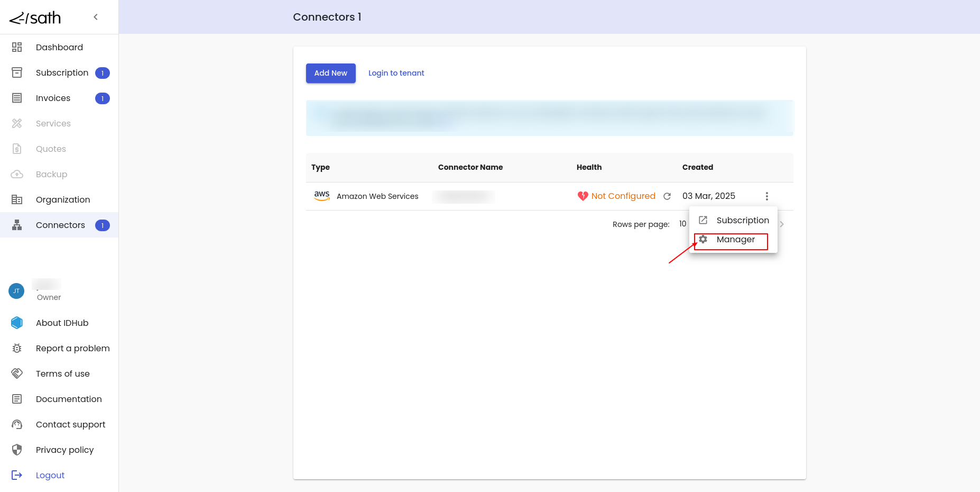Viewport: 980px width, 492px height.
Task: Click the Add New button
Action: pyautogui.click(x=330, y=73)
